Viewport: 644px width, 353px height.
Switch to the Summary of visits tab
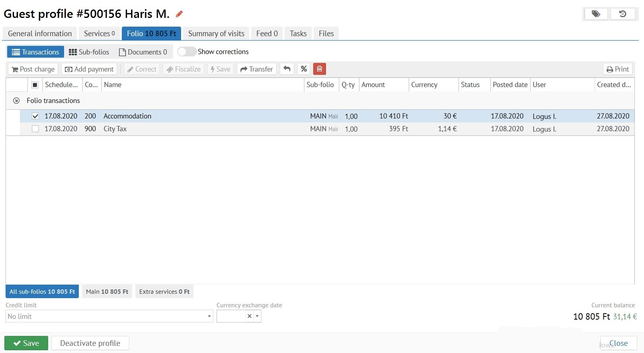point(216,34)
